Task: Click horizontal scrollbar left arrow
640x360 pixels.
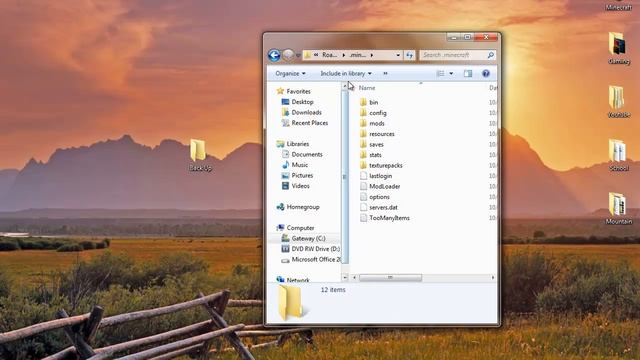Action: click(x=354, y=278)
